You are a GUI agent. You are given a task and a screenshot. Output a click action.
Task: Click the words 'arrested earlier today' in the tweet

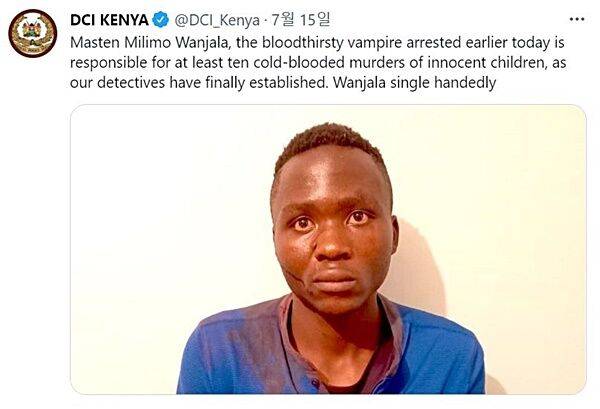[478, 42]
